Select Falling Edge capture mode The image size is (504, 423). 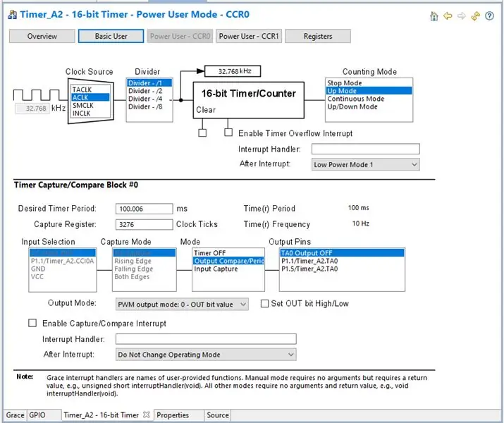144,269
